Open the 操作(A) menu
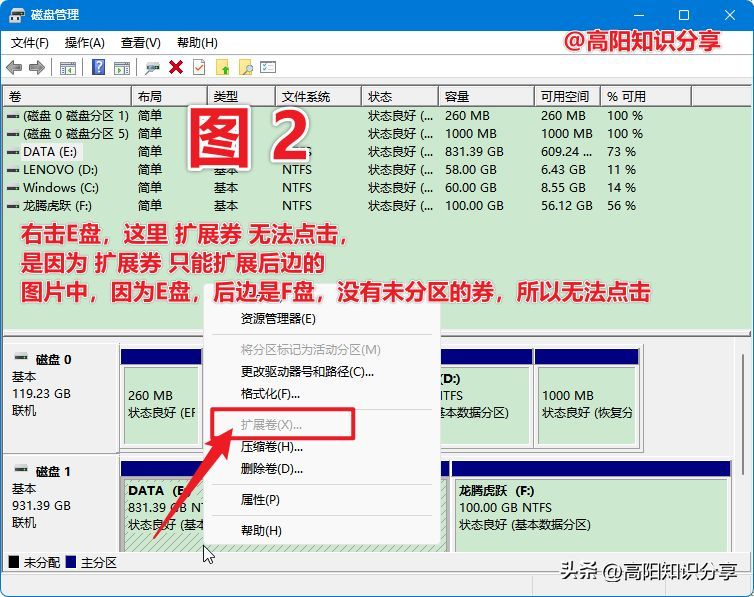This screenshot has width=754, height=597. point(85,43)
